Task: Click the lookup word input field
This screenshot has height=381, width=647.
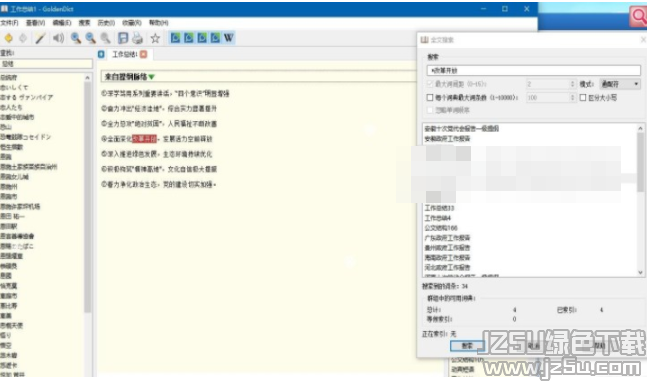Action: pyautogui.click(x=46, y=64)
